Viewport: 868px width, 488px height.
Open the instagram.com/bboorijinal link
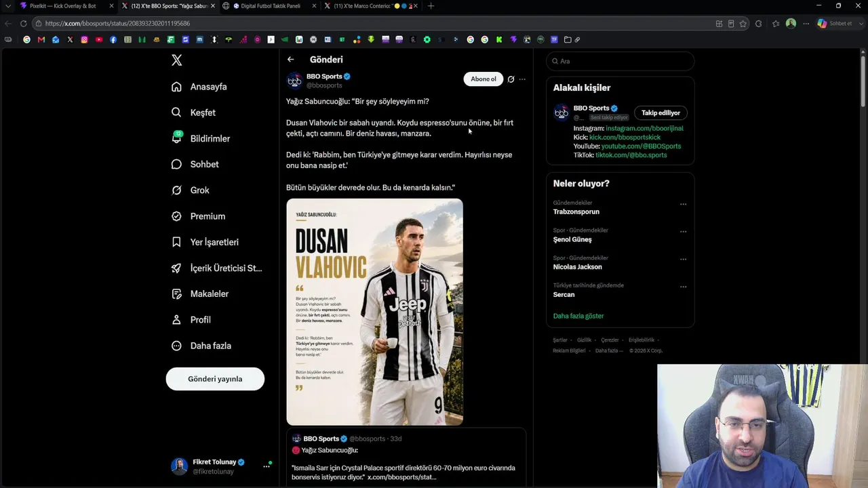tap(644, 129)
